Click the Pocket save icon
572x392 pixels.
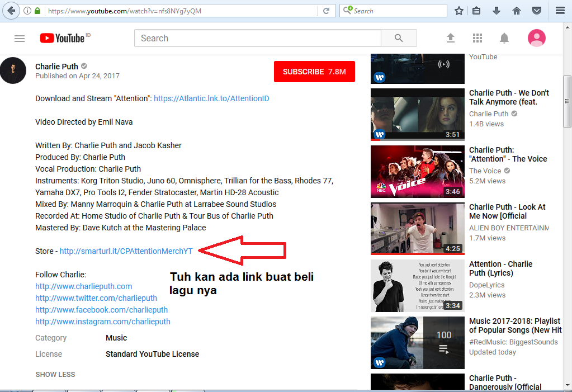(537, 11)
